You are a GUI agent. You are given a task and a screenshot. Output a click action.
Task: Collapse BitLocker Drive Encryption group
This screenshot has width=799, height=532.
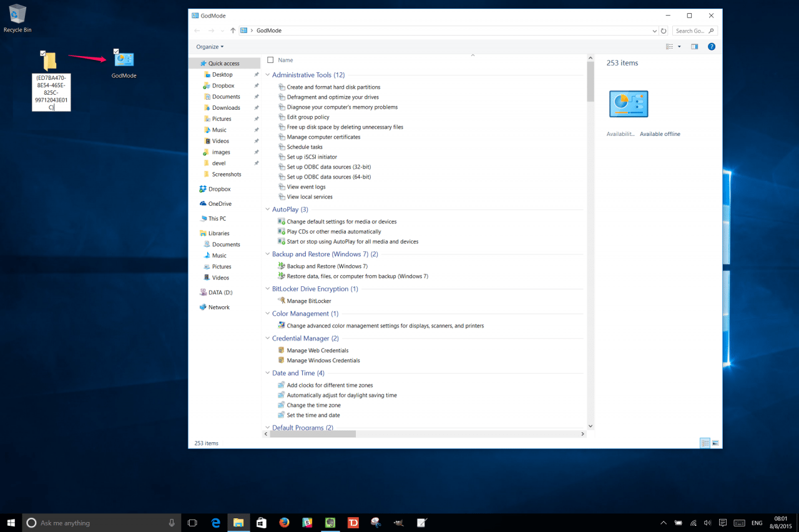click(268, 289)
